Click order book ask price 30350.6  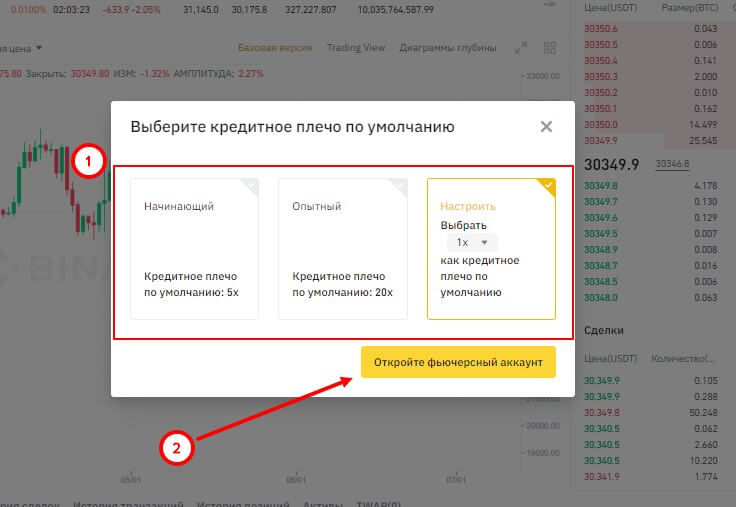tap(600, 29)
